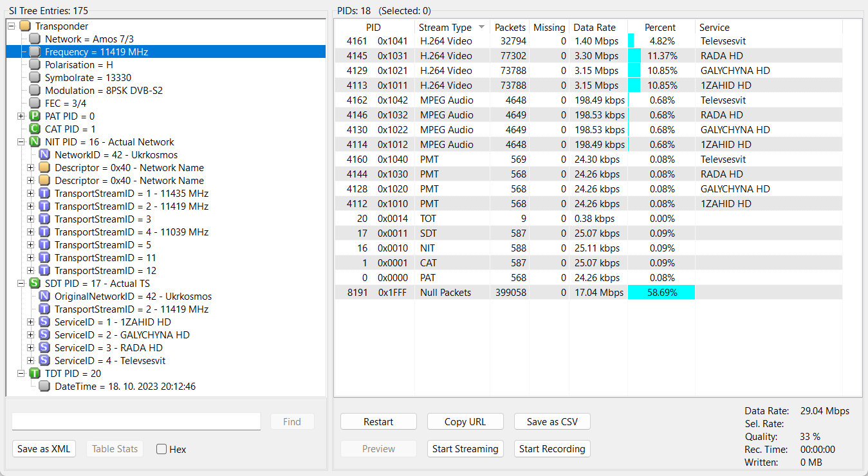
Task: Click the gray icon beside DateTime entry
Action: 44,387
